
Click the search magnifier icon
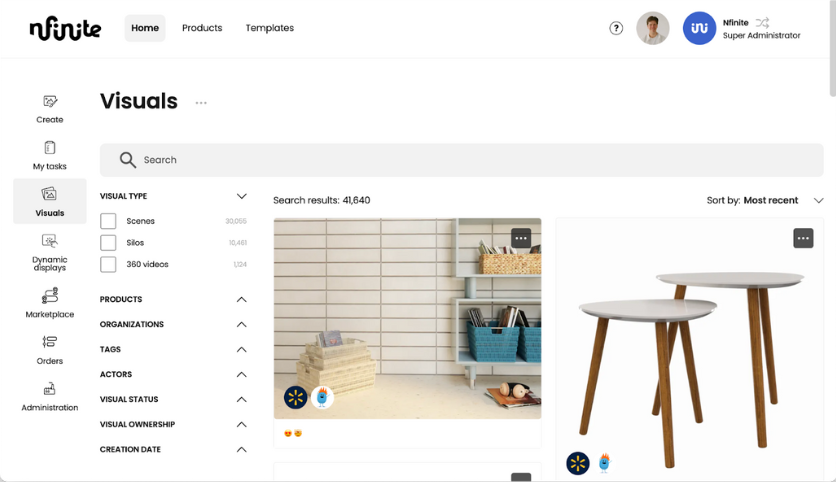tap(127, 160)
